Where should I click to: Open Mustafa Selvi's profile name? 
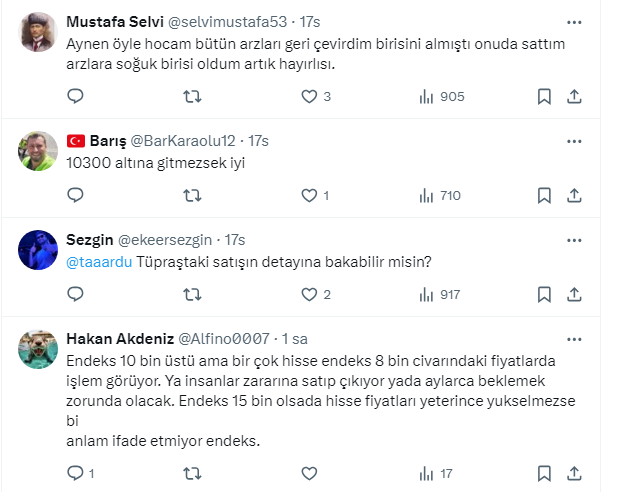tap(114, 21)
